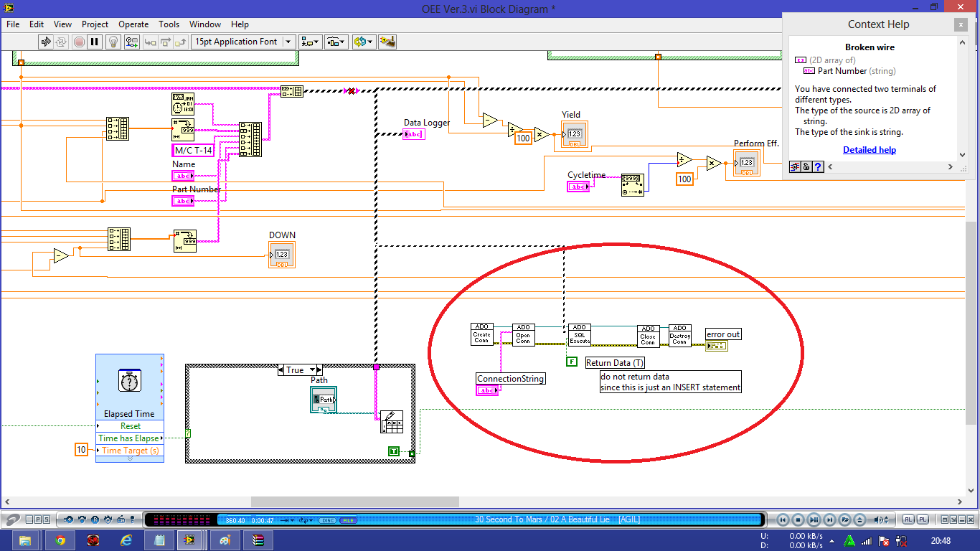Select Write To Spreadsheet File node
This screenshot has width=980, height=551.
pyautogui.click(x=392, y=422)
